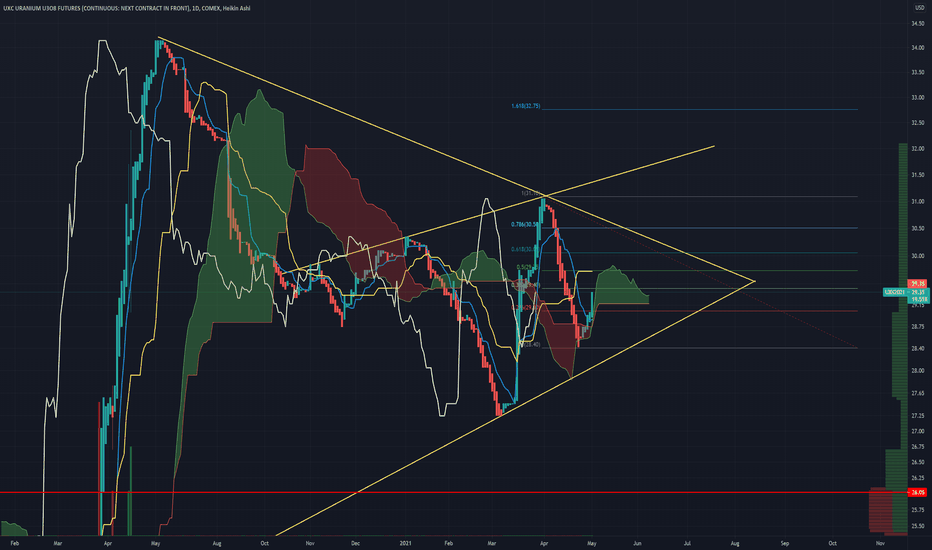Select the 1.618(32.75) Fibonacci level label
932x550 pixels.
click(525, 106)
